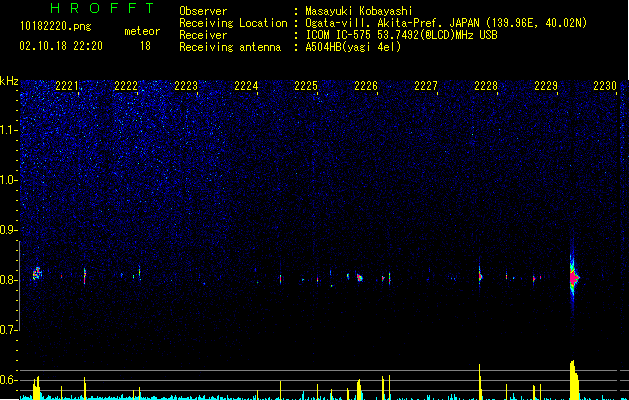The image size is (629, 400).
Task: Click the 2230 time marker
Action: point(605,86)
